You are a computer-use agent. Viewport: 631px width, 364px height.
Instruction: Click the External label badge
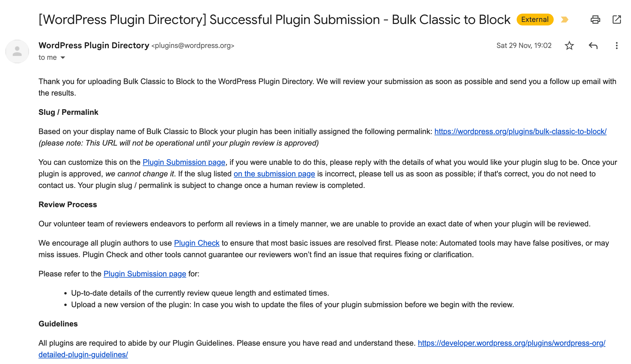(x=534, y=19)
